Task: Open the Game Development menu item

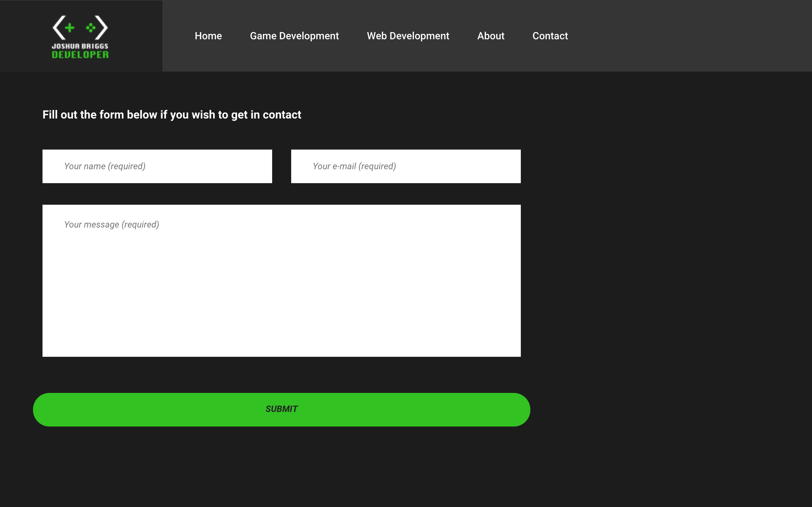Action: click(294, 36)
